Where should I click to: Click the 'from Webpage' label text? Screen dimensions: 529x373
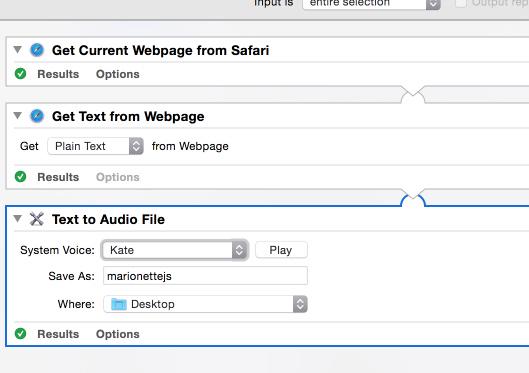click(x=190, y=146)
